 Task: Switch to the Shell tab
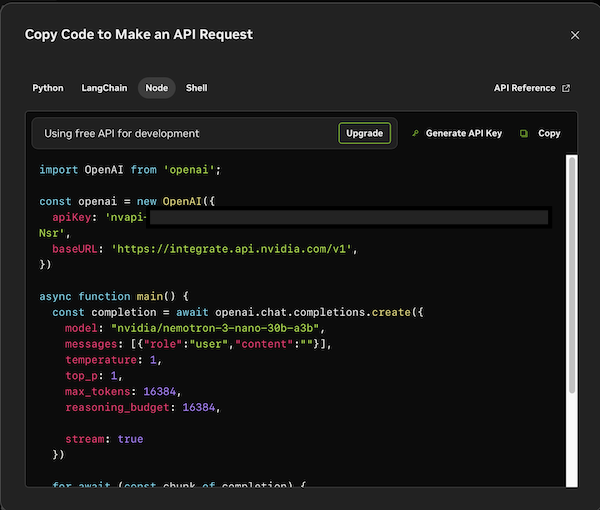196,88
